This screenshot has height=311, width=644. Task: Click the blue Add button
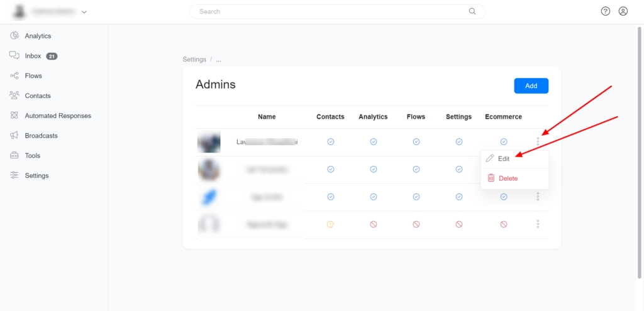(x=531, y=85)
